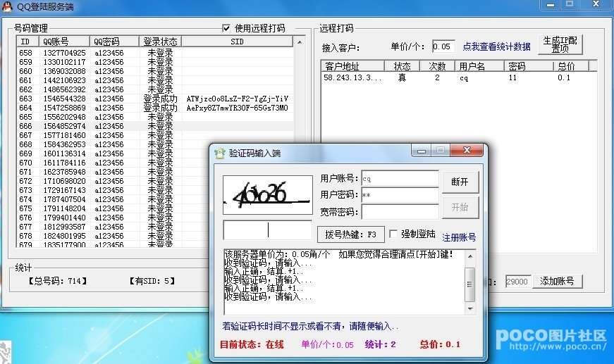Click the 宽带密码 input field

click(400, 212)
